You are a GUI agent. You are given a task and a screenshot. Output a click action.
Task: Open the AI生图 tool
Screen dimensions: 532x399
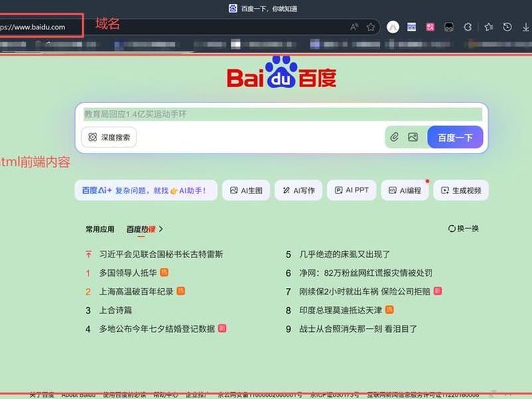coord(246,190)
